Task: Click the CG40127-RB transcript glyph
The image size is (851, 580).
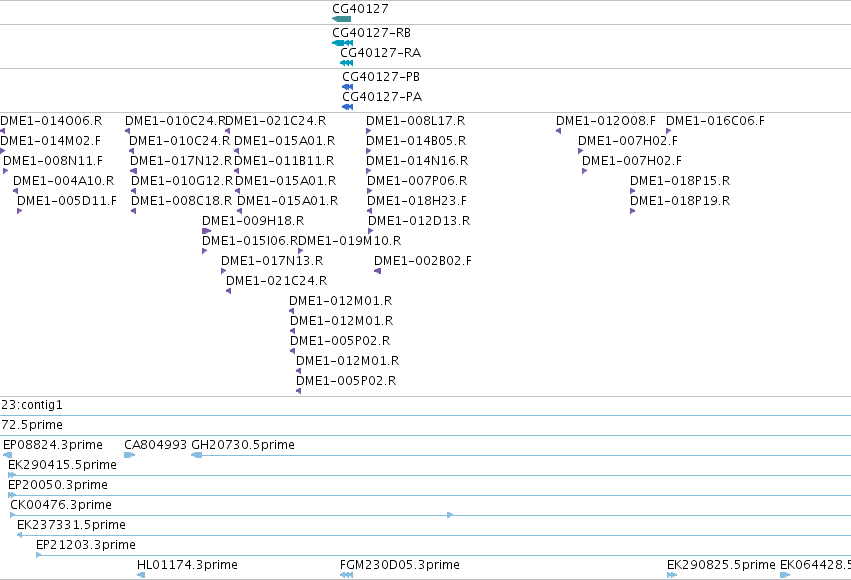Action: click(x=342, y=43)
